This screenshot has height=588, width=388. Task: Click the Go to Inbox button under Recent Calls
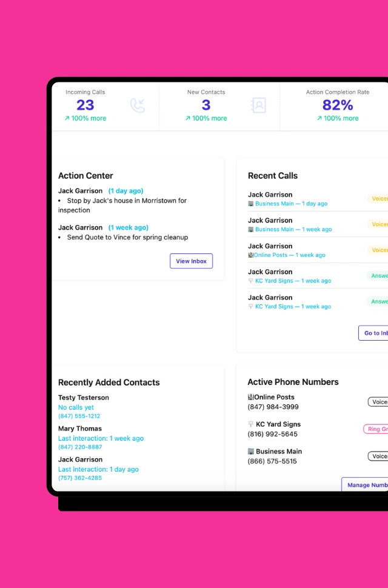coord(374,333)
